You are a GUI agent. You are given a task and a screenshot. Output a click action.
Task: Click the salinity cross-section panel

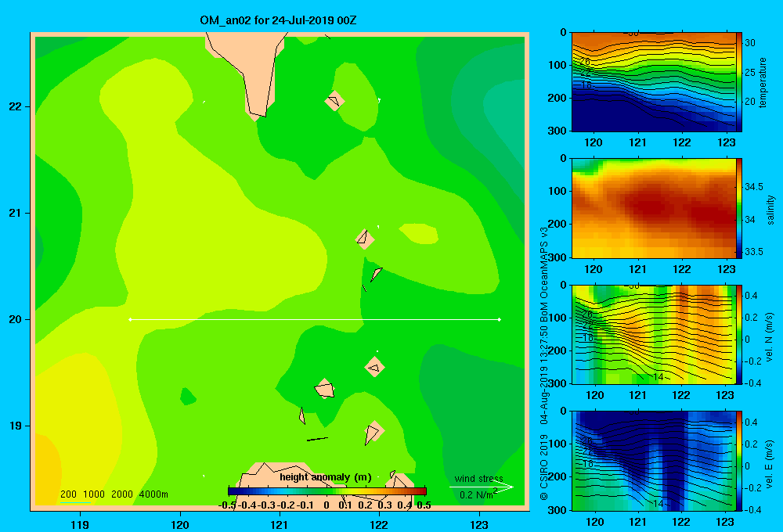coord(654,208)
